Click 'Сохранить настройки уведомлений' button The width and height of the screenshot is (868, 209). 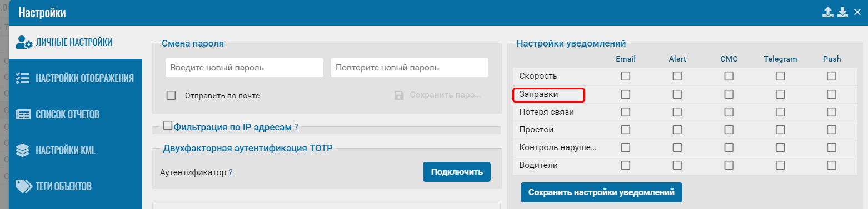coord(601,192)
